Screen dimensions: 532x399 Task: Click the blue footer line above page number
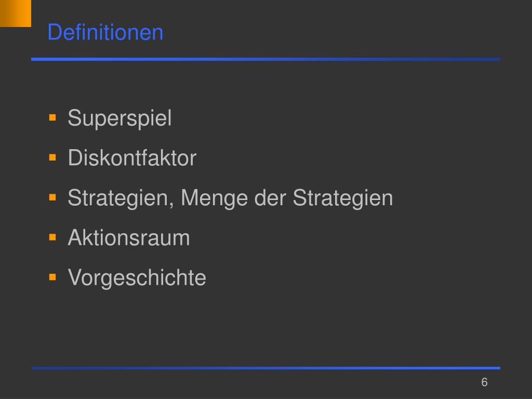265,368
